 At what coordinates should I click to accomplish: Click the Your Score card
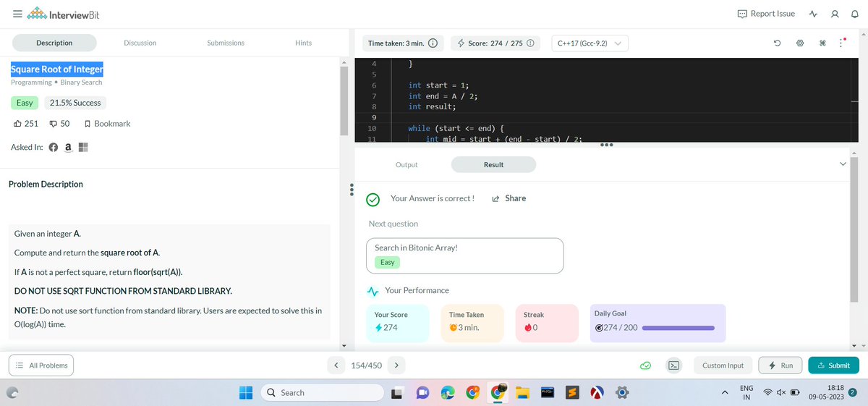point(398,322)
